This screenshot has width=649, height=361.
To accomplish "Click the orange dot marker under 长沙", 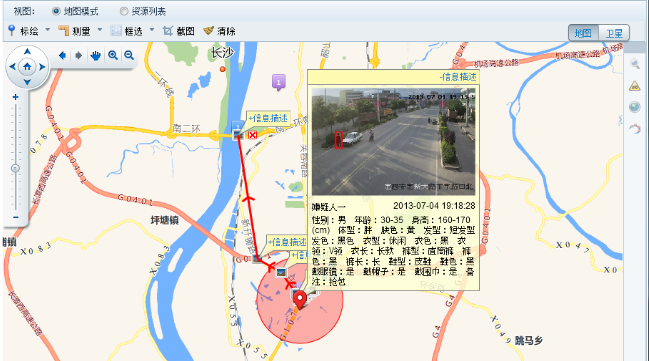I will [223, 69].
